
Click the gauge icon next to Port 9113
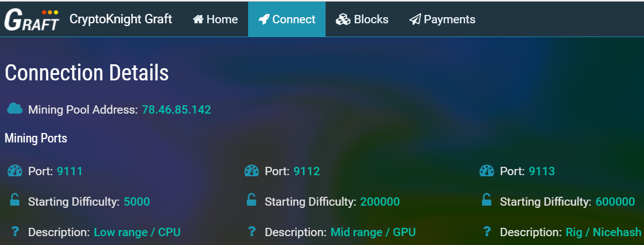487,171
